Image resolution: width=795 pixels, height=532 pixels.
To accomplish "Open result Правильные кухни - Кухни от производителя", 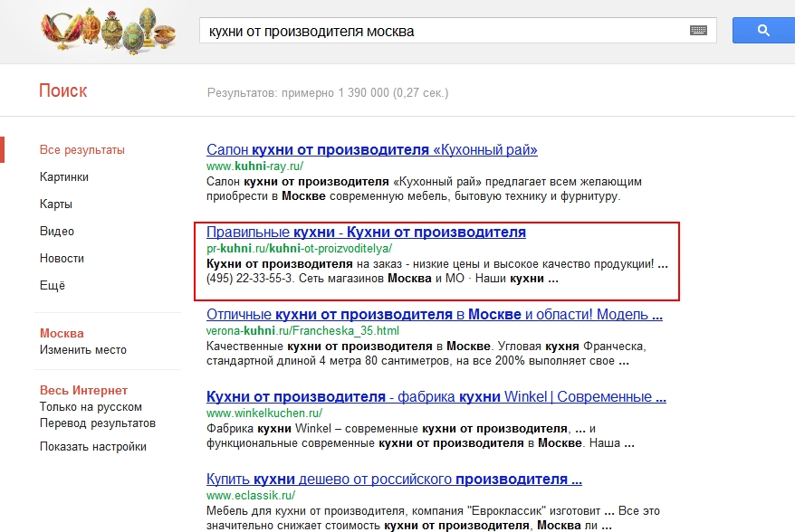I will tap(366, 232).
